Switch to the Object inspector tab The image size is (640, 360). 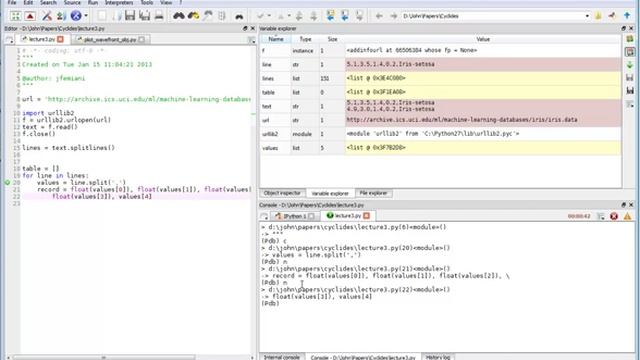coord(282,193)
